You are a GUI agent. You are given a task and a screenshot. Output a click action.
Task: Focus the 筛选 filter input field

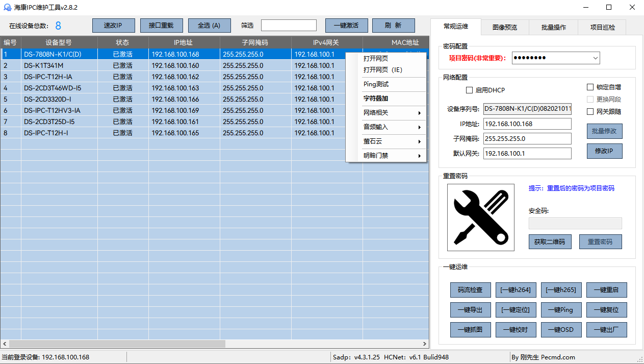[289, 26]
